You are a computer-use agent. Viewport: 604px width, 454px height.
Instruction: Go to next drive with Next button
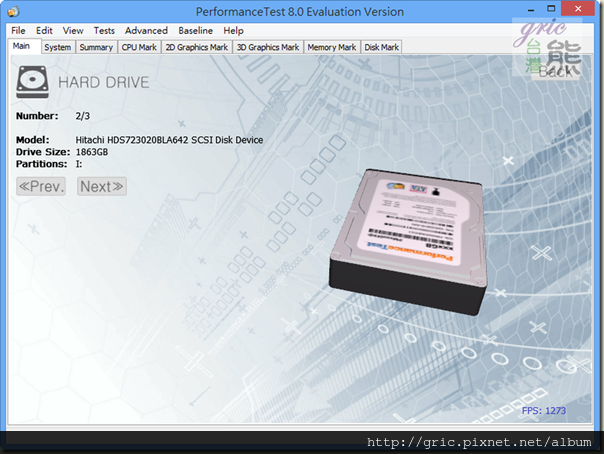102,186
